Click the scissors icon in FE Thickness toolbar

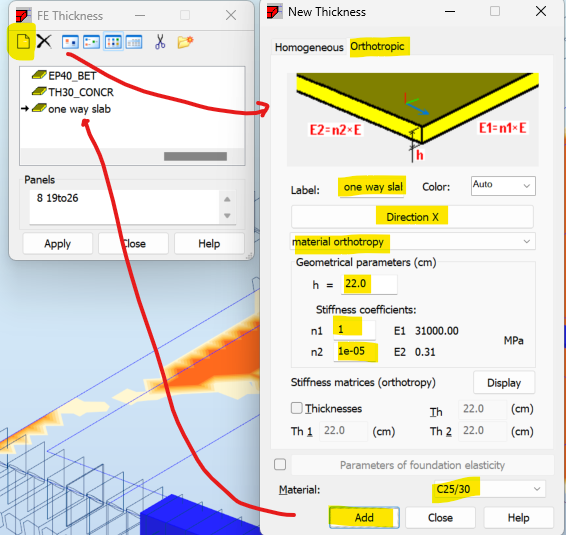point(160,42)
